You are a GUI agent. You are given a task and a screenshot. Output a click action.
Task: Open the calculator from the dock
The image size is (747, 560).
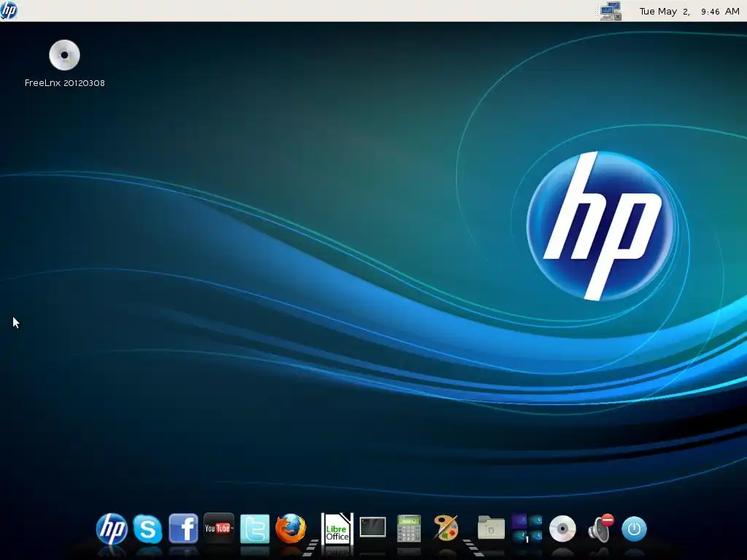click(409, 529)
